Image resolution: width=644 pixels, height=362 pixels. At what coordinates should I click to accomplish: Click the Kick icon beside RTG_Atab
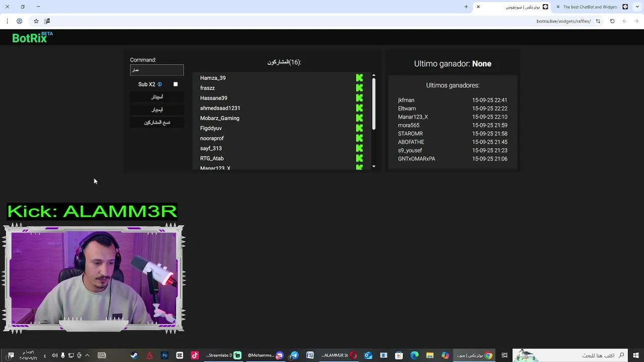pos(359,158)
